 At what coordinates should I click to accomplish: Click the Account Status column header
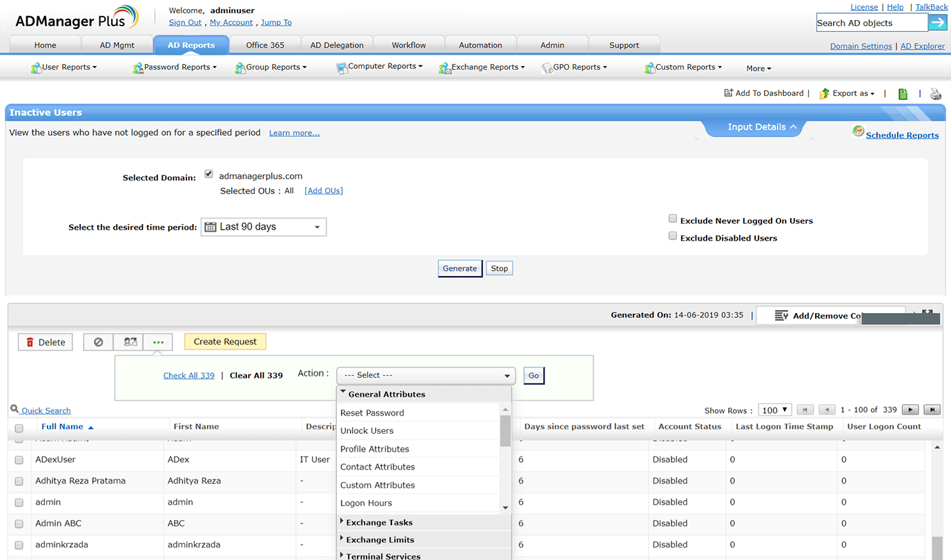[689, 427]
